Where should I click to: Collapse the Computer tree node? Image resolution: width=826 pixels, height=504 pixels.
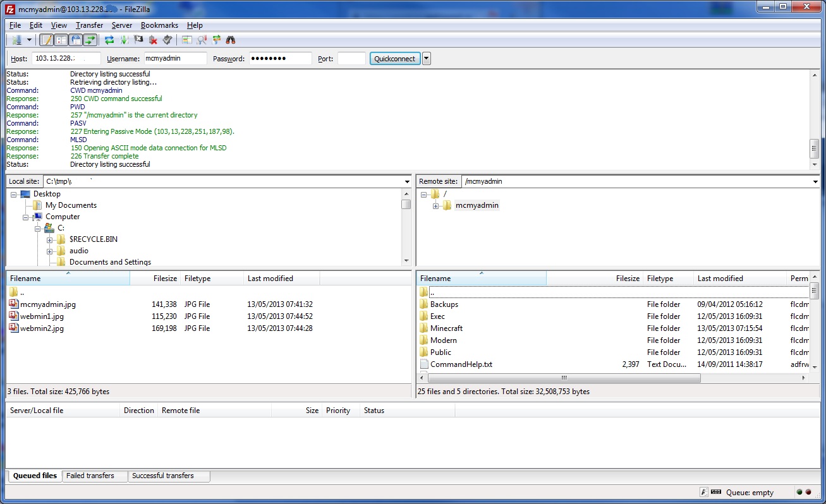click(x=26, y=217)
